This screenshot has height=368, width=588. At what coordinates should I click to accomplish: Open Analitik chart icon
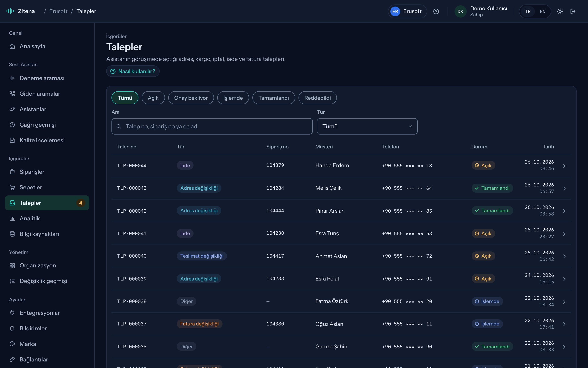12,218
